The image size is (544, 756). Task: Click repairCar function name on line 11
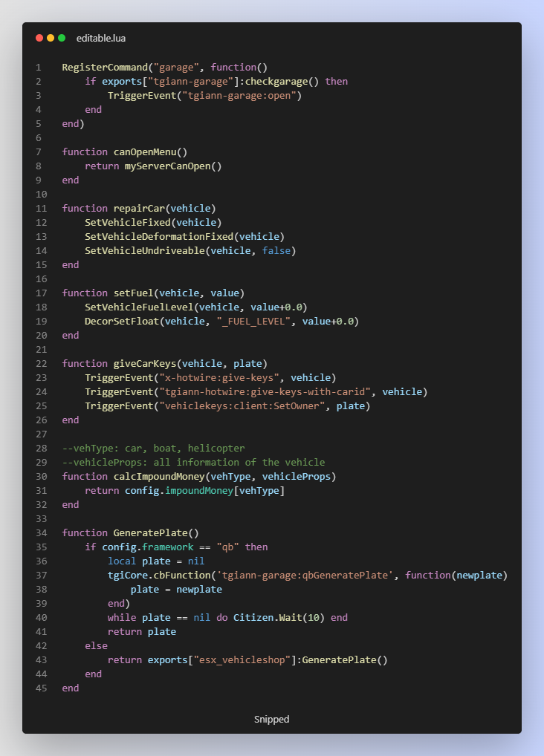(x=139, y=208)
